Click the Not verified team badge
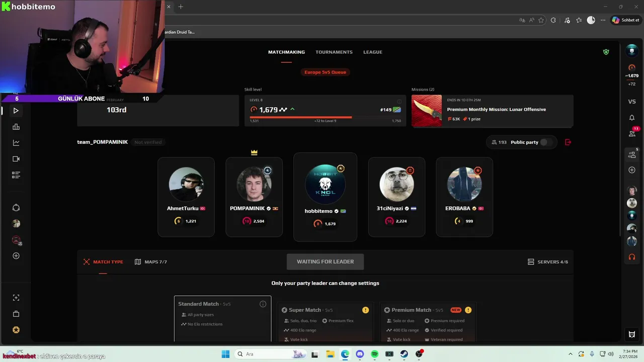The width and height of the screenshot is (644, 362). click(148, 142)
